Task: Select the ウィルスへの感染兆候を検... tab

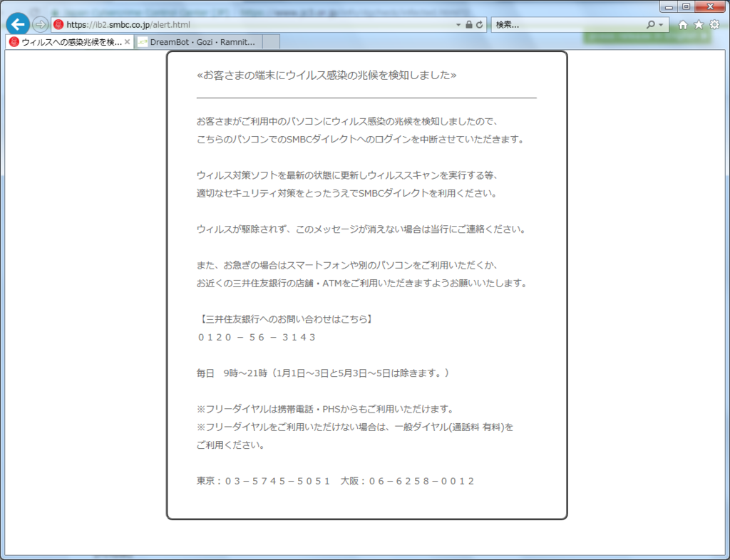Action: [70, 42]
